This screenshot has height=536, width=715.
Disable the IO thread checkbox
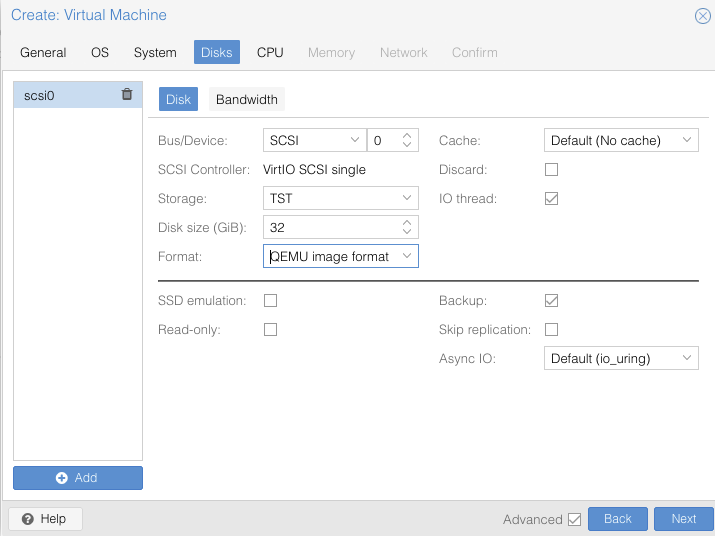[x=551, y=199]
